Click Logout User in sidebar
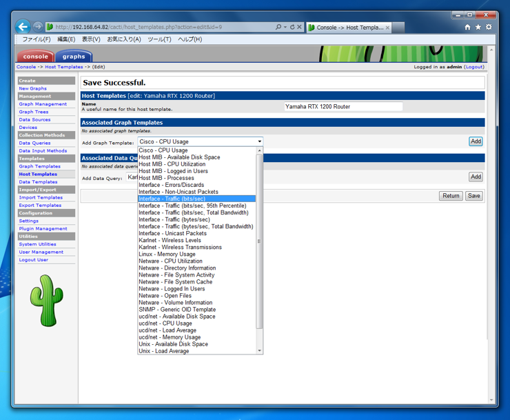The width and height of the screenshot is (510, 420). [x=34, y=260]
